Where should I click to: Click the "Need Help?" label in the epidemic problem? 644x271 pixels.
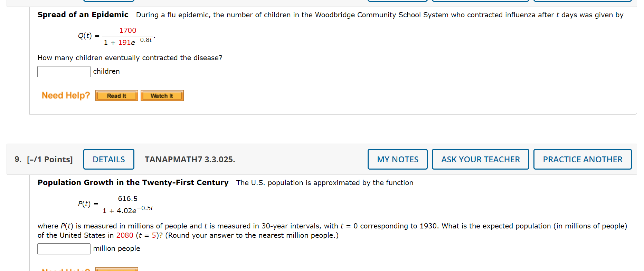(65, 96)
